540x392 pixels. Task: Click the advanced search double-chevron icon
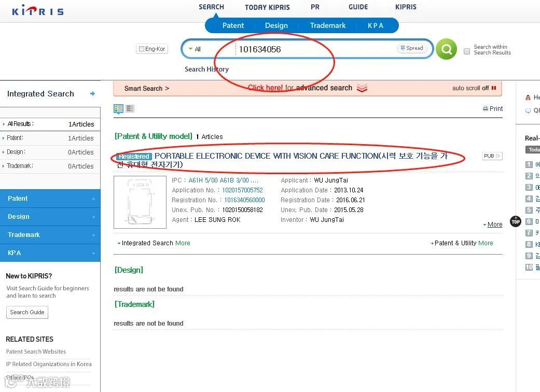click(x=362, y=88)
